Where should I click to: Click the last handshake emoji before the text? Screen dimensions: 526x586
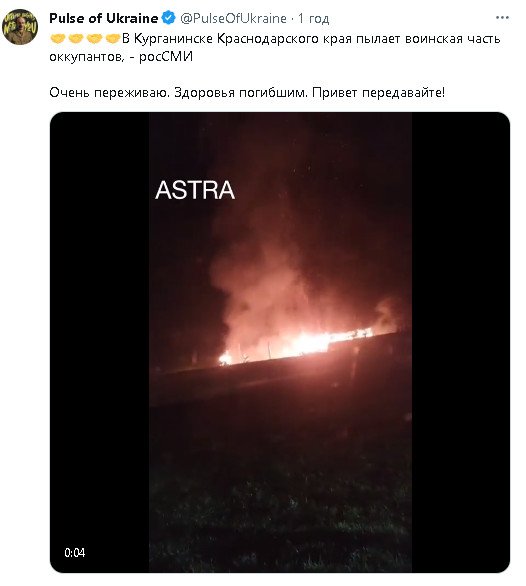[x=113, y=38]
